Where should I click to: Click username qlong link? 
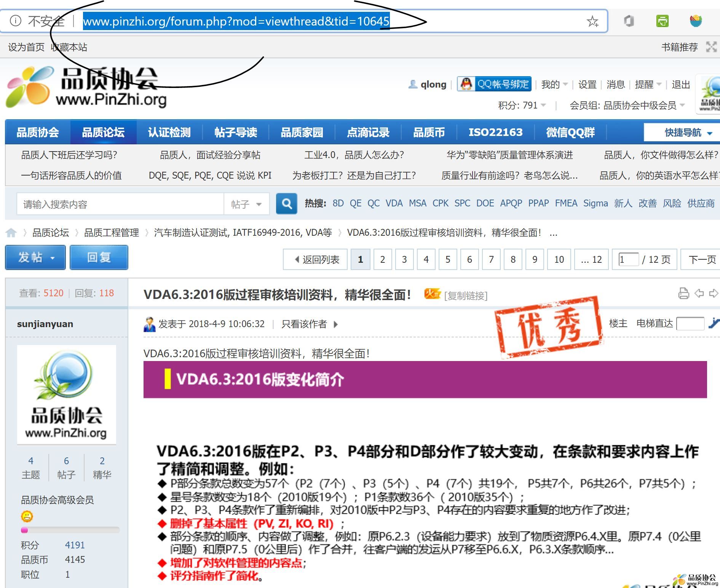coord(433,84)
